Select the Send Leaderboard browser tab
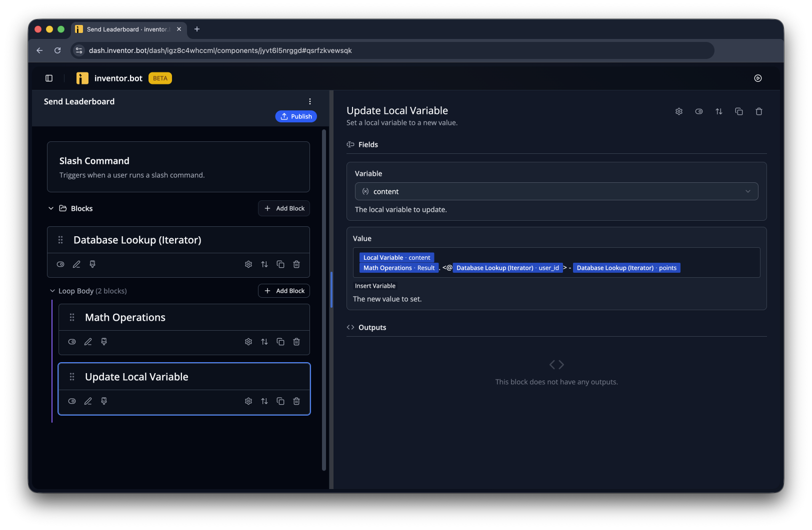Viewport: 812px width, 530px height. (129, 29)
